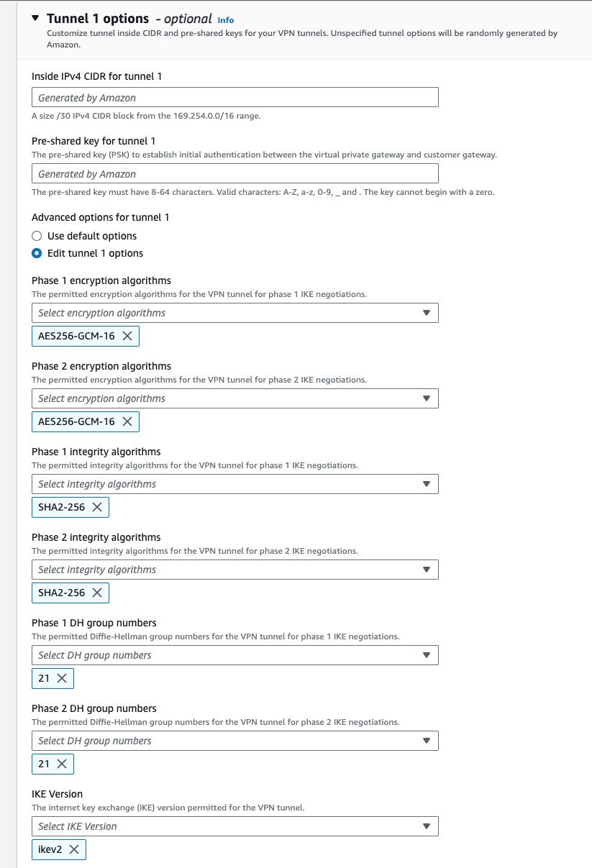This screenshot has height=868, width=592.
Task: Remove group 21 from Phase 1 DH
Action: [x=62, y=678]
